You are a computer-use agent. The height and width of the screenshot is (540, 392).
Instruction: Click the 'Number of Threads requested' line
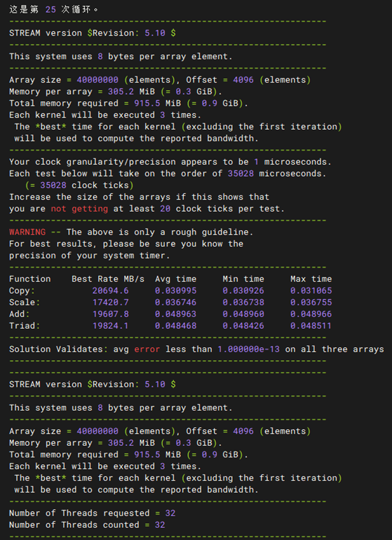[x=92, y=513]
